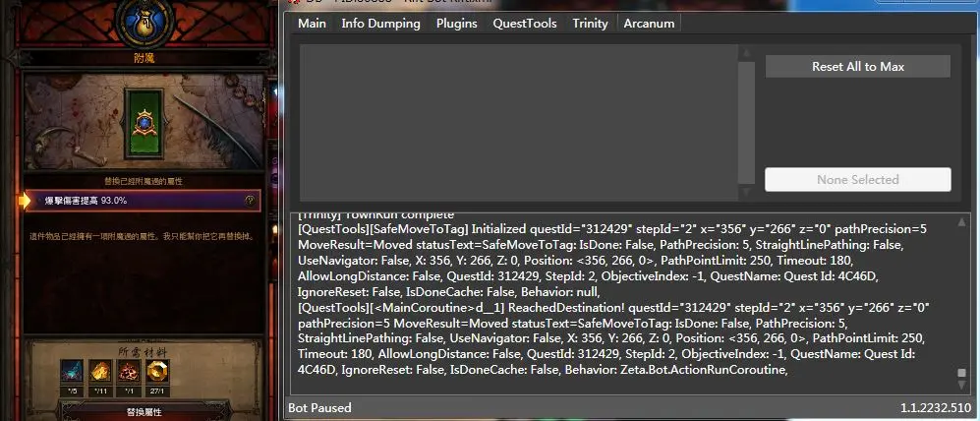This screenshot has height=421, width=980.
Task: Click the mystic pouch emblem at top
Action: [x=146, y=22]
